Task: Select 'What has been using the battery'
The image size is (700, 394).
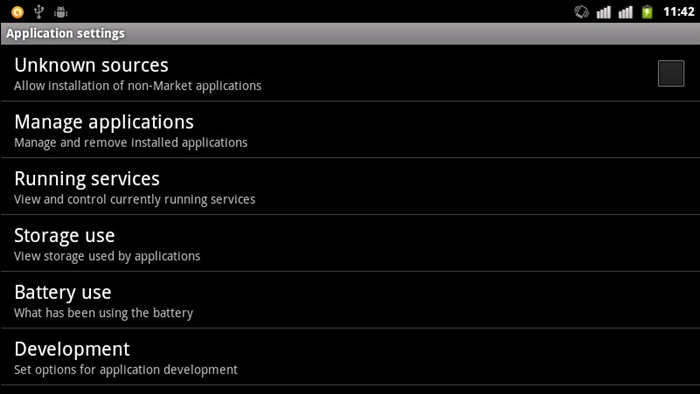Action: [x=104, y=313]
